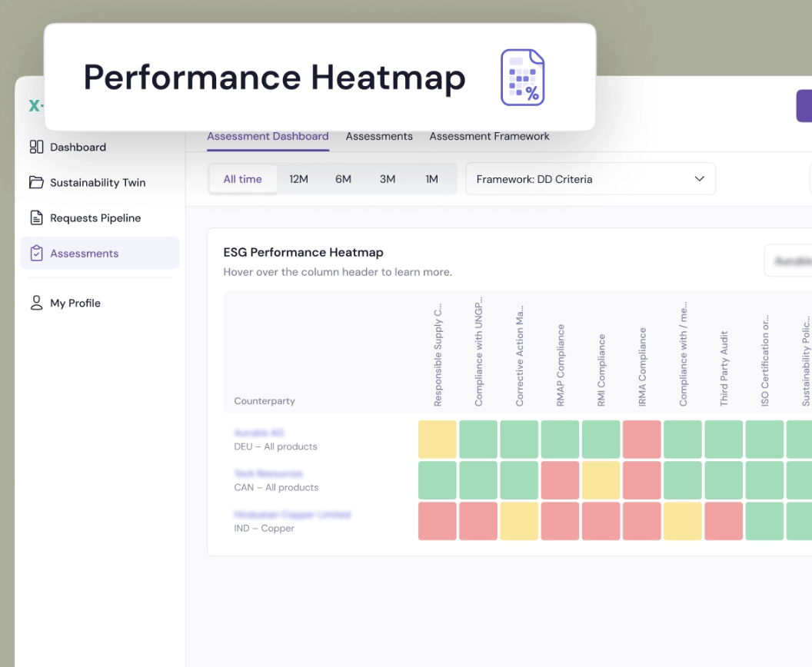
Task: Click DEU row red IRMA Compliance cell
Action: click(642, 440)
